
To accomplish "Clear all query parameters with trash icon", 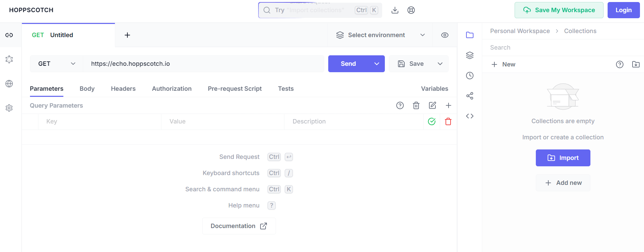I will pyautogui.click(x=416, y=106).
